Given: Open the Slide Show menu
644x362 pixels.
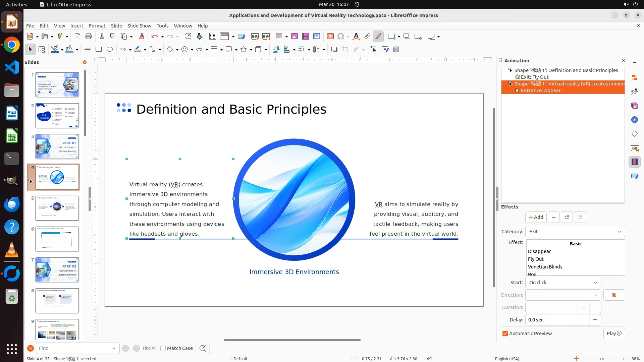Looking at the screenshot, I should tap(139, 25).
